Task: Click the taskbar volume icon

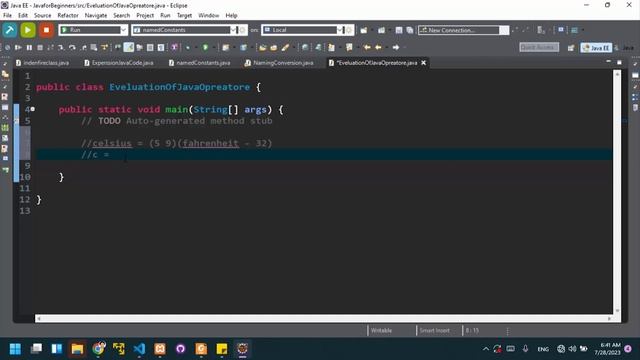Action: point(572,349)
